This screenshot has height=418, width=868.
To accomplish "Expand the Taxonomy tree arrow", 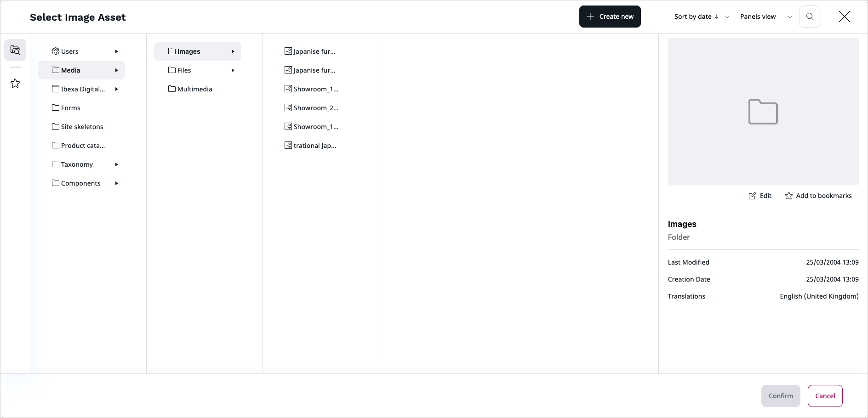I will coord(117,164).
